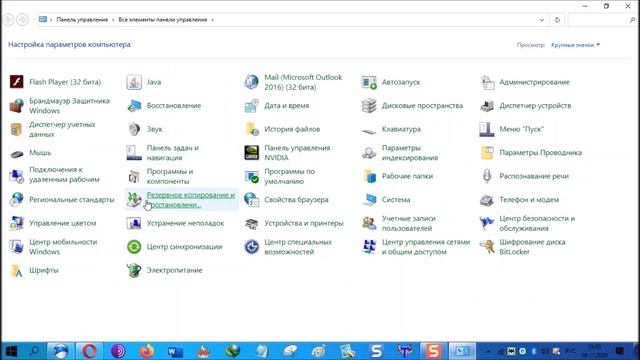640x360 pixels.
Task: Open the Панель задач и навигация icon
Action: coord(134,153)
